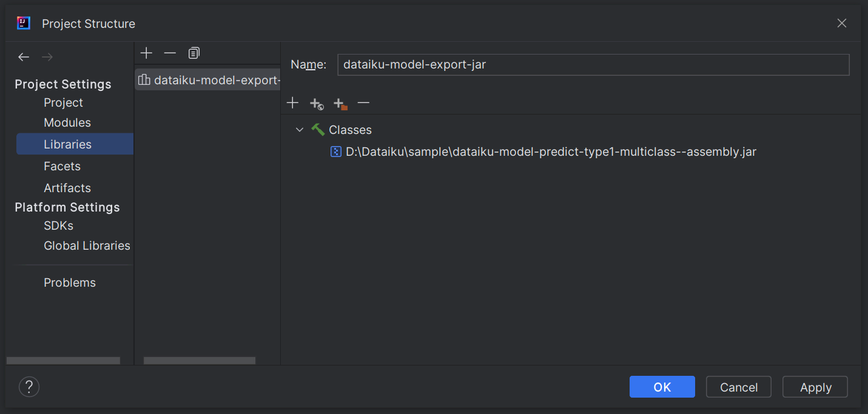
Task: Copy the dataiku-model-export-jar library
Action: point(193,53)
